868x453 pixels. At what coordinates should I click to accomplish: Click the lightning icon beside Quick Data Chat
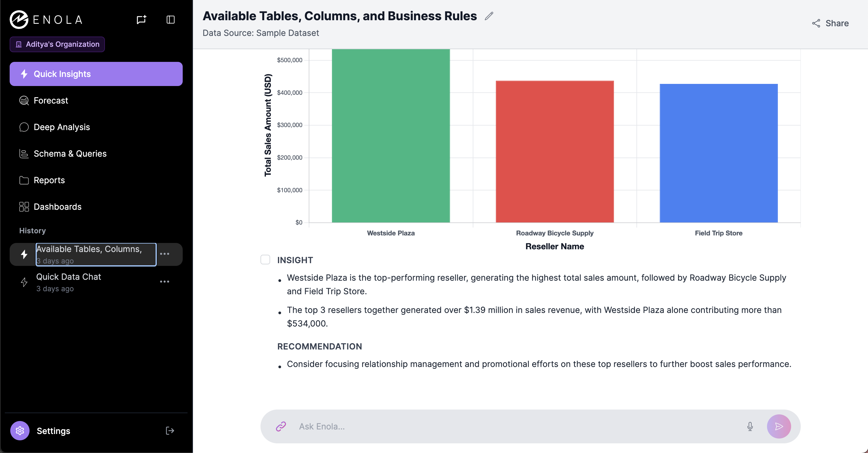tap(24, 282)
